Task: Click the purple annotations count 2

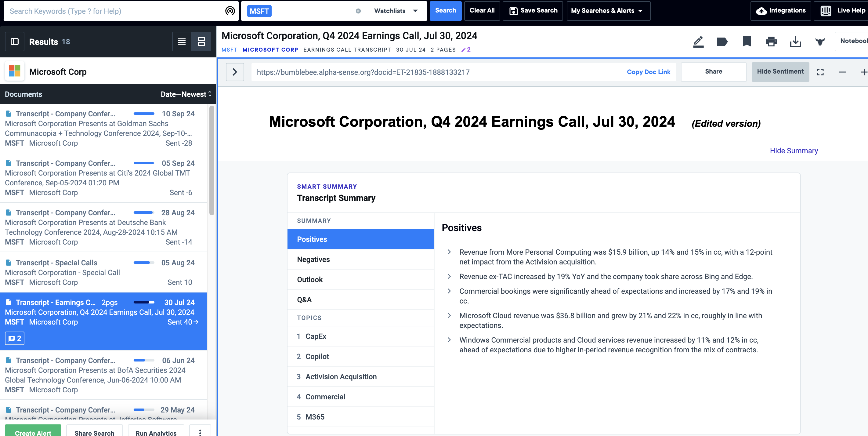Action: pos(466,49)
